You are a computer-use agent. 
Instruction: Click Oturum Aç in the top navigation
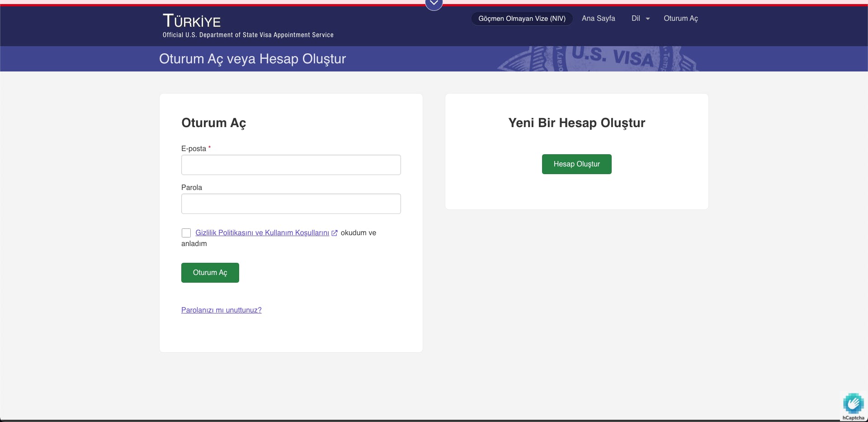[680, 19]
